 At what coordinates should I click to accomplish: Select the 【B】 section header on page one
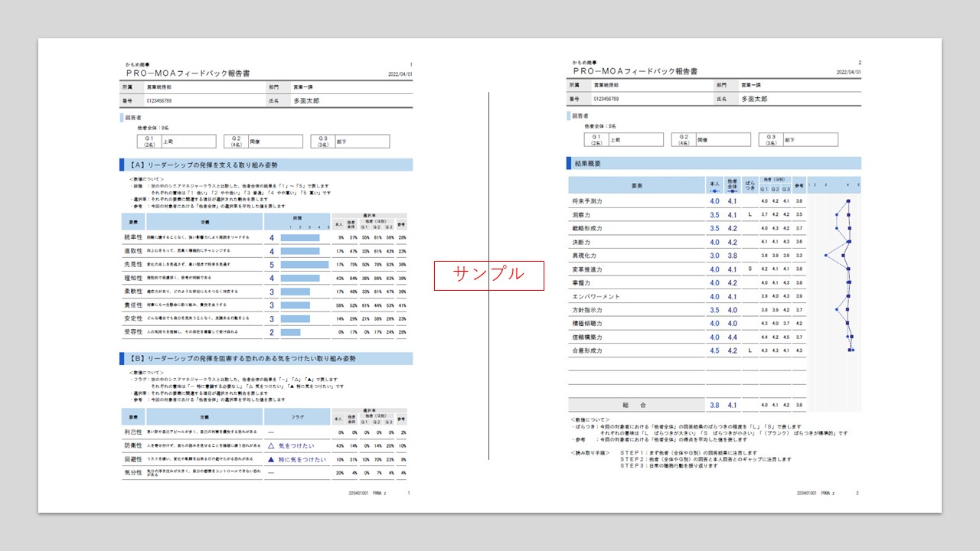(266, 358)
